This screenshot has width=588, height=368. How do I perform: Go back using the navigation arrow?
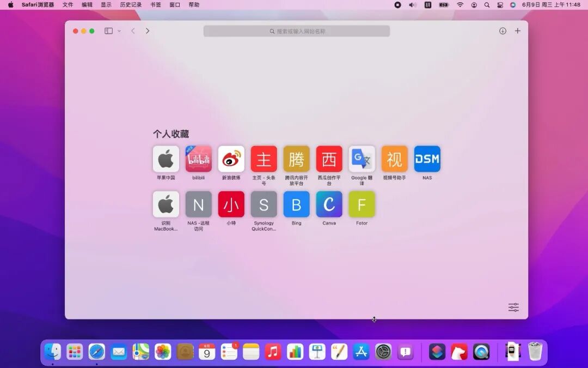pyautogui.click(x=133, y=31)
